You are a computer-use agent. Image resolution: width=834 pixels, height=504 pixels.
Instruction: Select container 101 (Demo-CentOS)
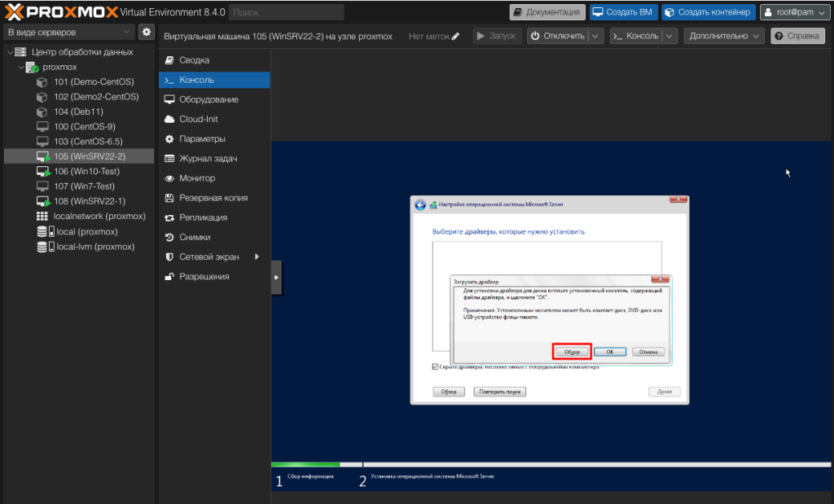pos(94,82)
